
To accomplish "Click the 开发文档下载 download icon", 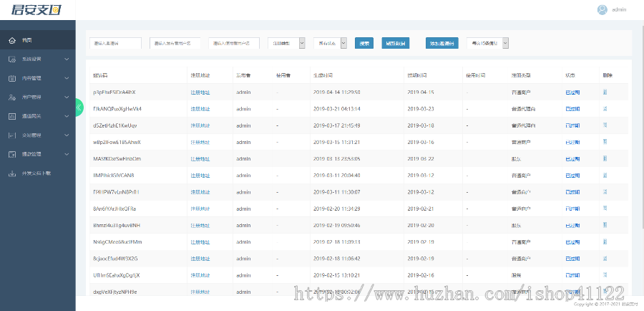I will 12,173.
